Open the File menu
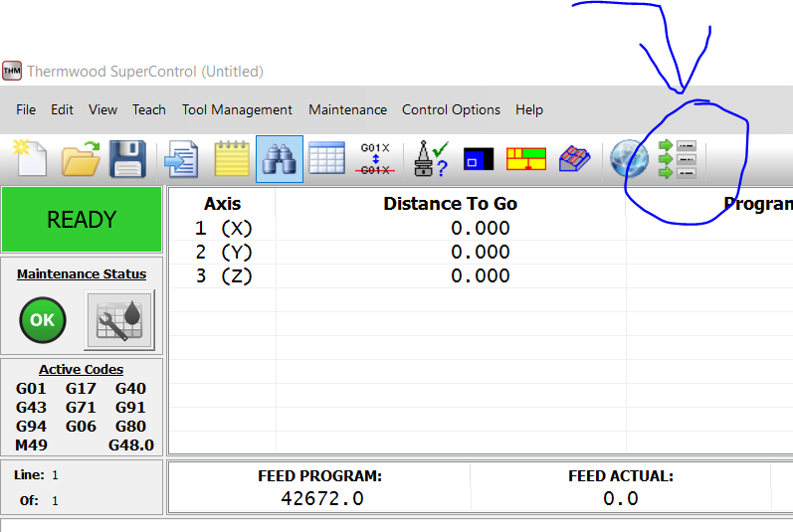 [x=26, y=109]
